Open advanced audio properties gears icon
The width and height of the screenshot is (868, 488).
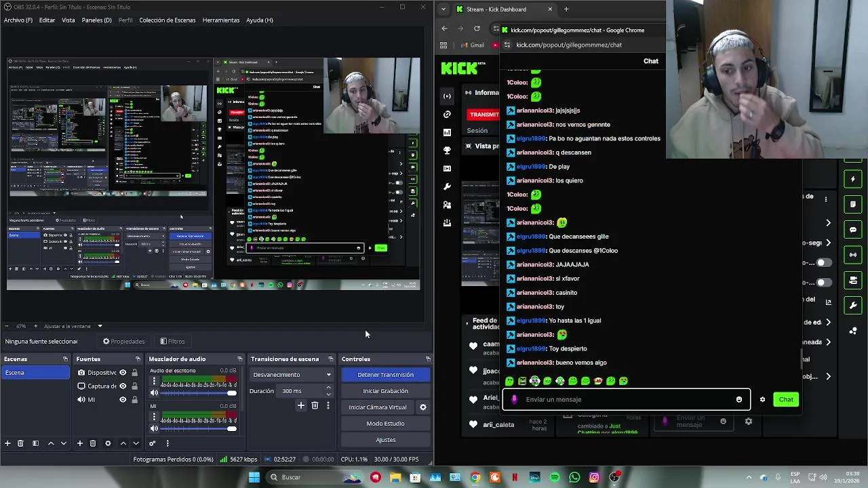tap(153, 443)
